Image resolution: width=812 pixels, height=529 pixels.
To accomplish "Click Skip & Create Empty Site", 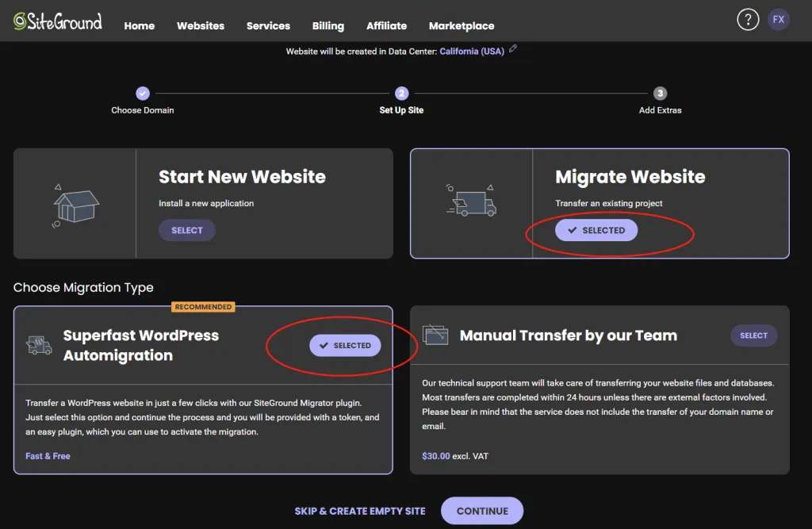I will click(x=360, y=512).
